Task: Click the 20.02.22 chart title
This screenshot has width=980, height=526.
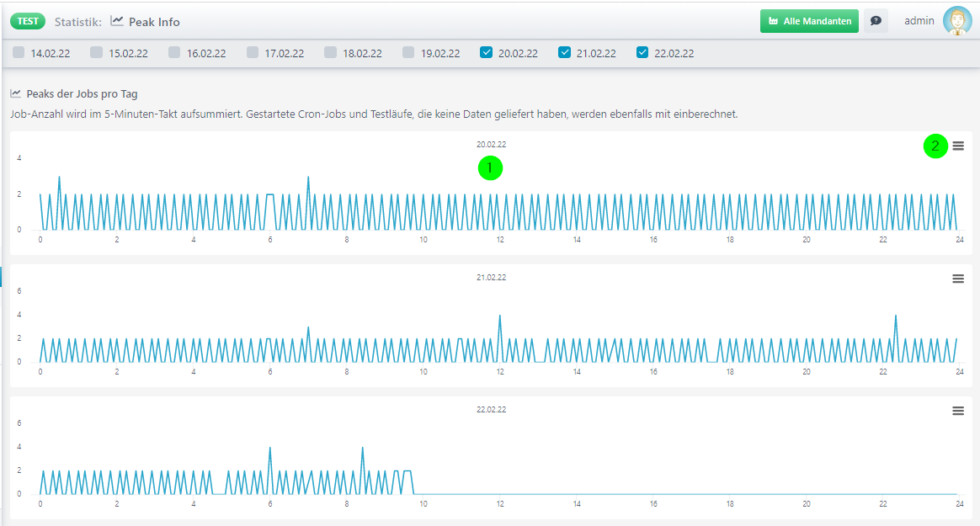Action: coord(491,144)
